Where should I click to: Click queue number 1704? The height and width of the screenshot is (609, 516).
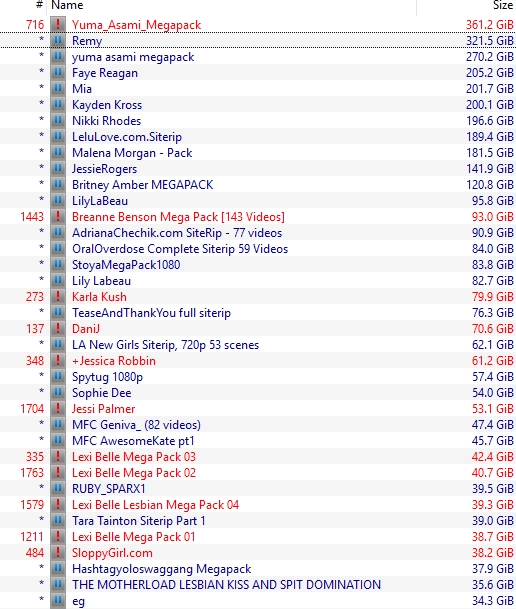(x=32, y=409)
